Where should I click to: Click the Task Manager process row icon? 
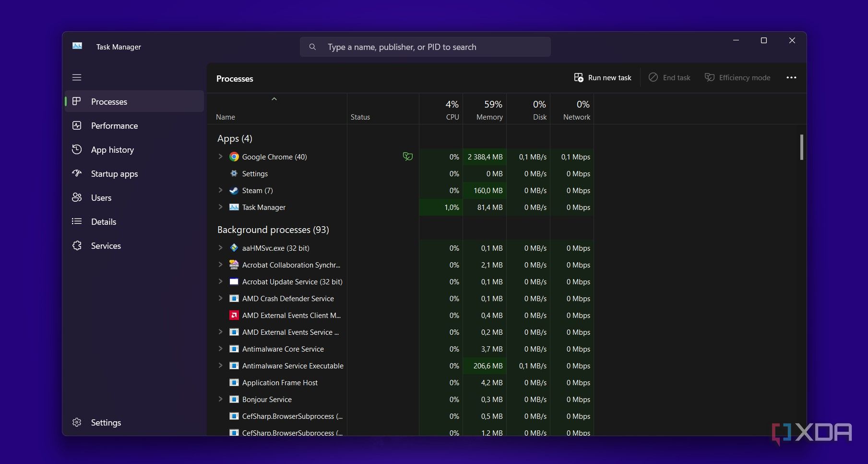[x=234, y=207]
